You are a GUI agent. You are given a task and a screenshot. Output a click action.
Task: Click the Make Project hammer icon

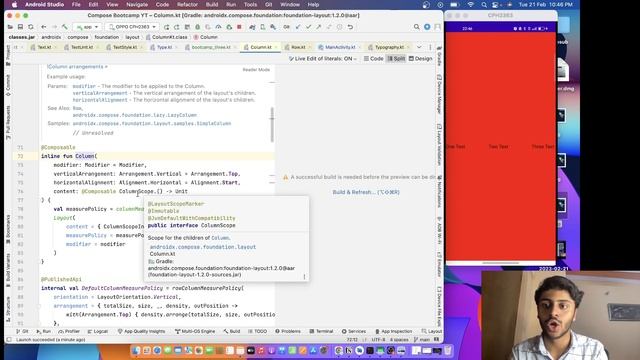[x=64, y=27]
